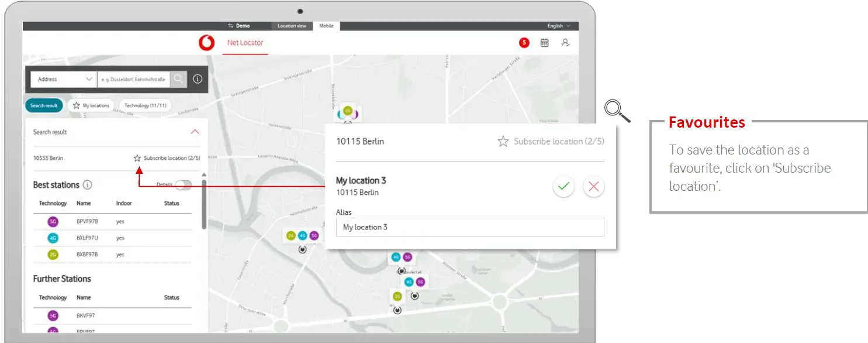Viewport: 868px width, 343px height.
Task: Open the Address type dropdown
Action: coord(64,79)
